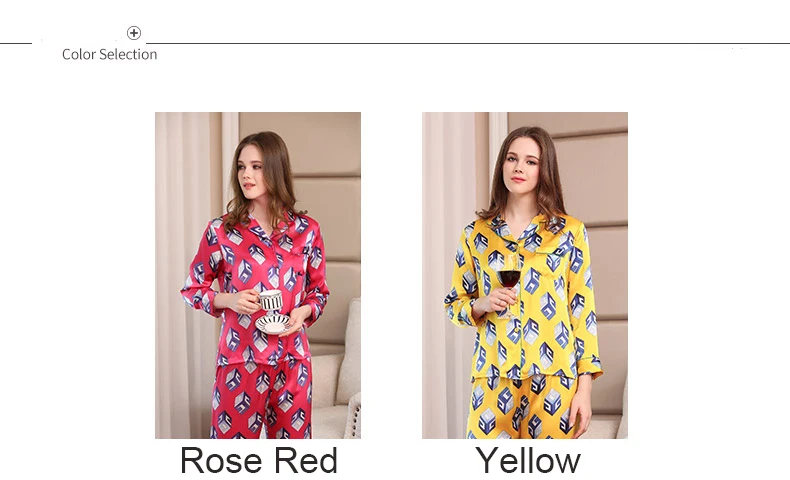The image size is (790, 480).
Task: Click the striped coffee cup in Rose Red photo
Action: click(270, 302)
